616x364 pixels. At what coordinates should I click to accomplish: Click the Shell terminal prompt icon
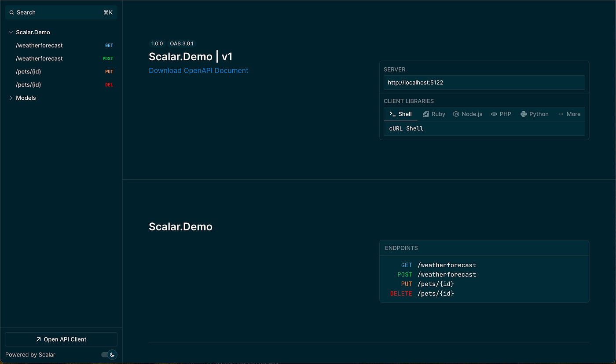392,114
